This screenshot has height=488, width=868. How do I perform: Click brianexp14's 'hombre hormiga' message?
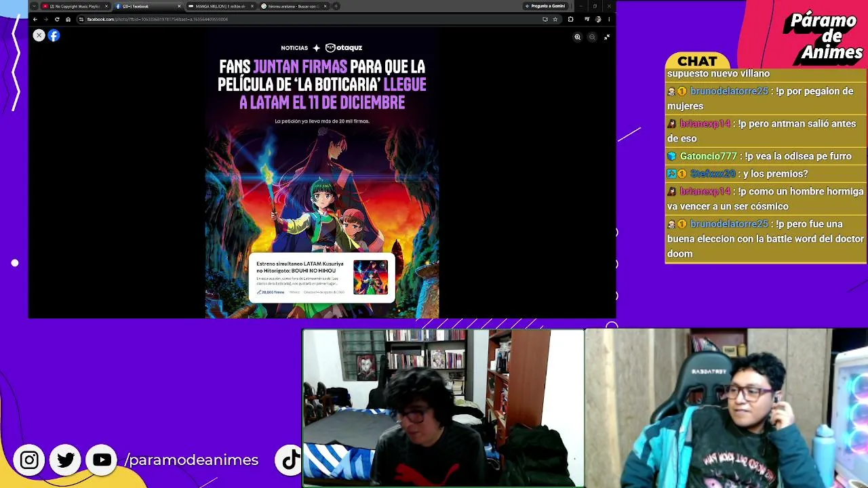point(765,199)
